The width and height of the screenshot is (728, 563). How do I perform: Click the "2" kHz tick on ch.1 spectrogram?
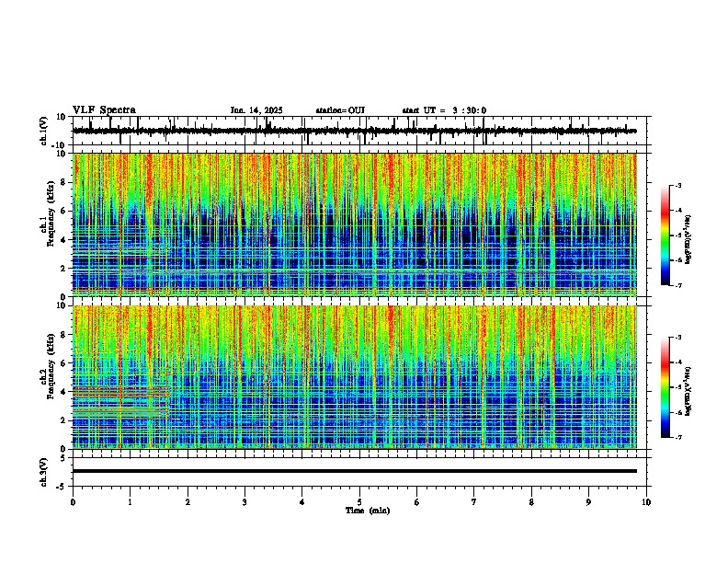coord(64,268)
